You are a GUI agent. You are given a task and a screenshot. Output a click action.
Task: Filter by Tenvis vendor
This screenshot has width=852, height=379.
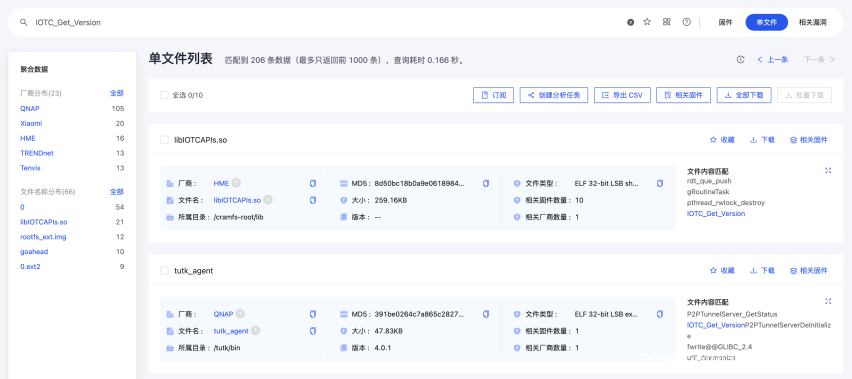tap(30, 168)
